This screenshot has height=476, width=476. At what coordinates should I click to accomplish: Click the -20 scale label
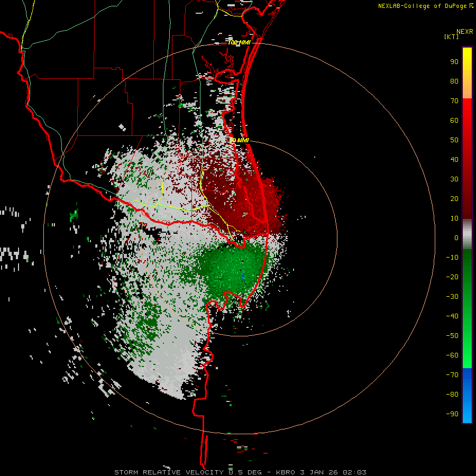pos(452,277)
